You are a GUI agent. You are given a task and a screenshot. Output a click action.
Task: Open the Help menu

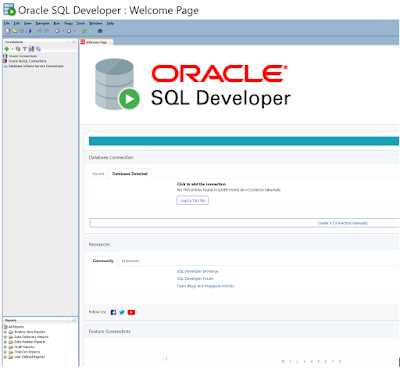[x=110, y=23]
